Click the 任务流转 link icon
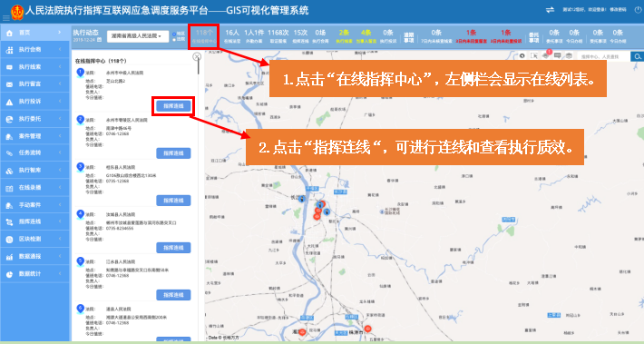644x344 pixels. coord(9,152)
